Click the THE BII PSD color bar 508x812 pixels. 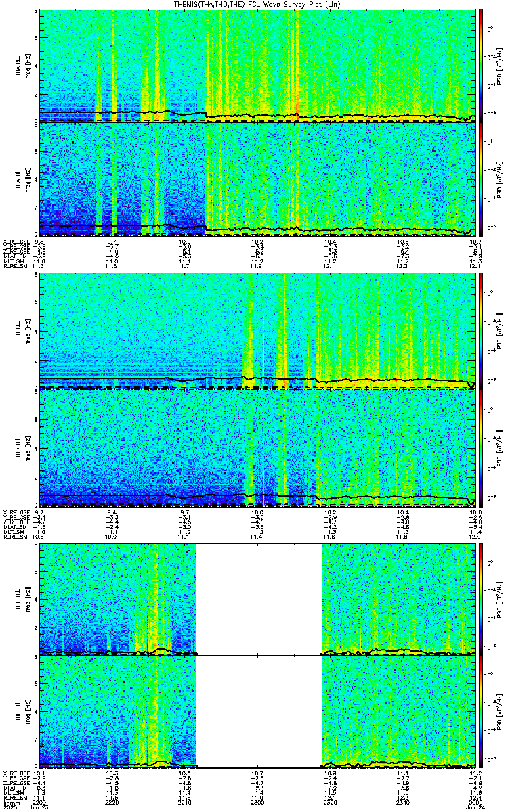pyautogui.click(x=482, y=712)
